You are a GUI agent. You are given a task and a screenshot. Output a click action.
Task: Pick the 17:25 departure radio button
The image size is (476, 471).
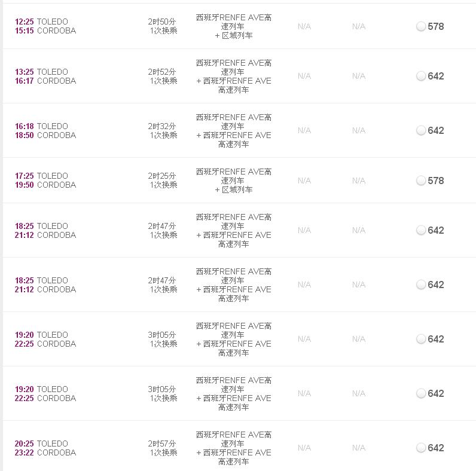click(x=421, y=181)
